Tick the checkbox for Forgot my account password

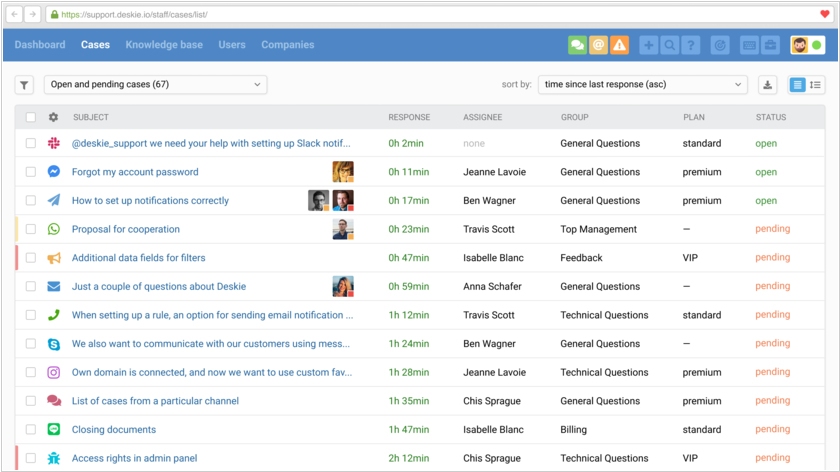(31, 171)
